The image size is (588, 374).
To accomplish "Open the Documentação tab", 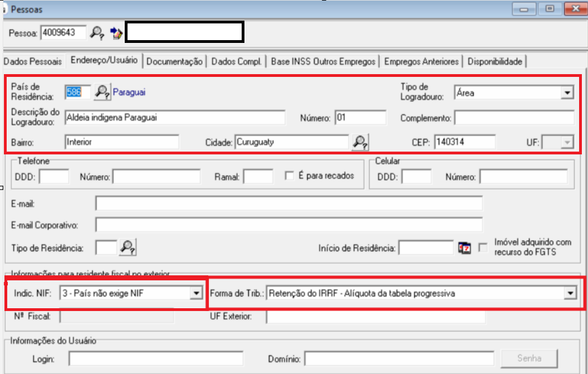I will point(174,62).
